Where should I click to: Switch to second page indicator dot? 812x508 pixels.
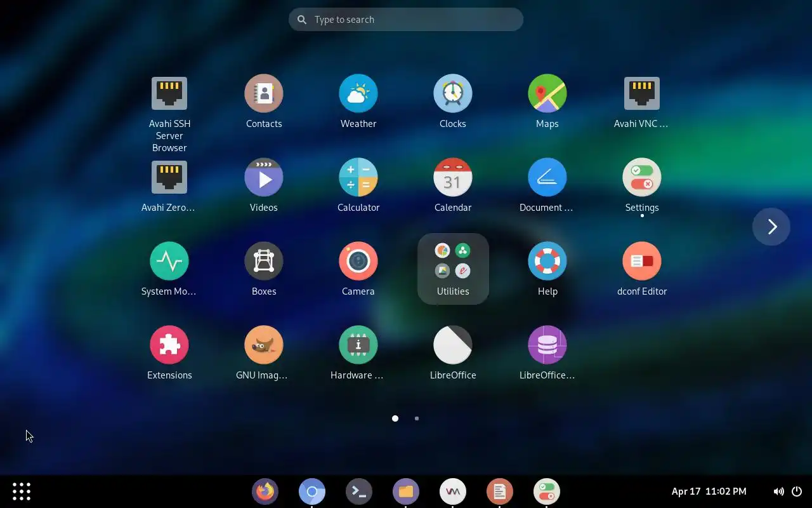tap(417, 418)
